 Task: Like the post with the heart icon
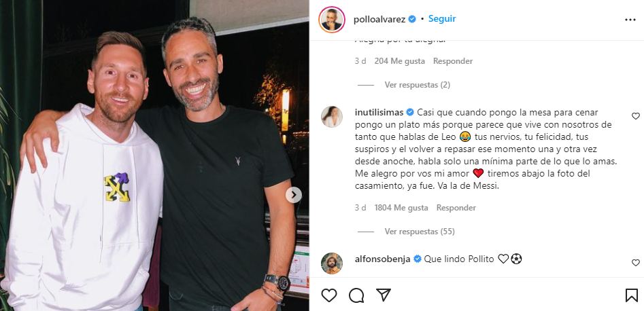pos(329,295)
